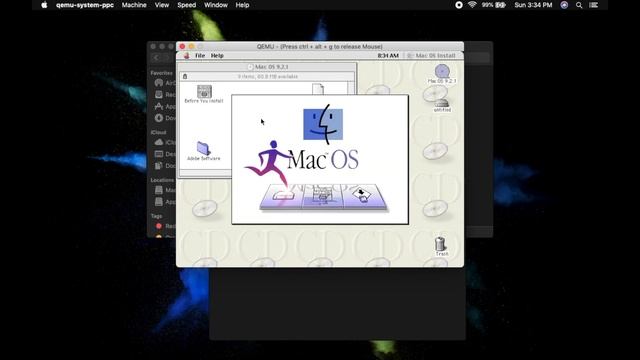Open the Machine menu
Screen dimensions: 640x360
point(134,5)
